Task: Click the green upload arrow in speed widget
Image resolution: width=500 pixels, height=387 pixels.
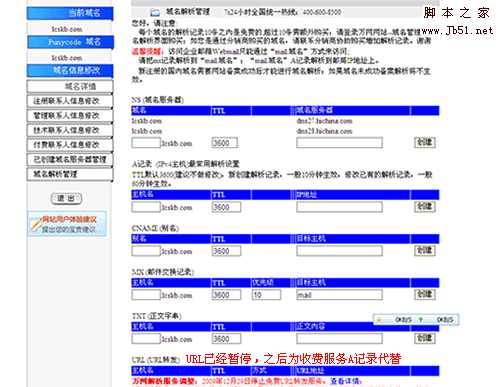Action: point(421,320)
